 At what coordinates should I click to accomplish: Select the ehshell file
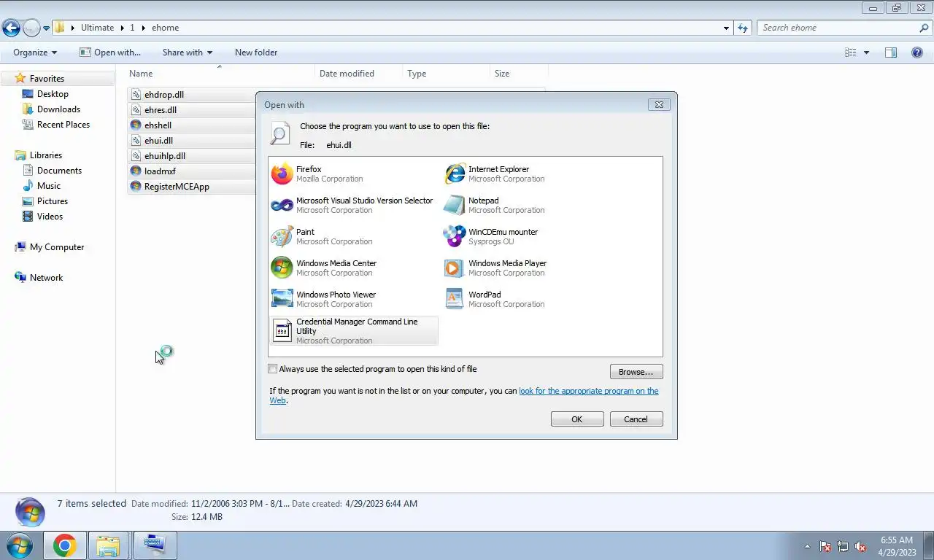[158, 125]
